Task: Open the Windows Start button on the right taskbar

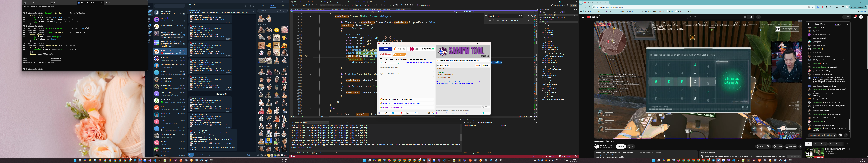Action: (654, 160)
